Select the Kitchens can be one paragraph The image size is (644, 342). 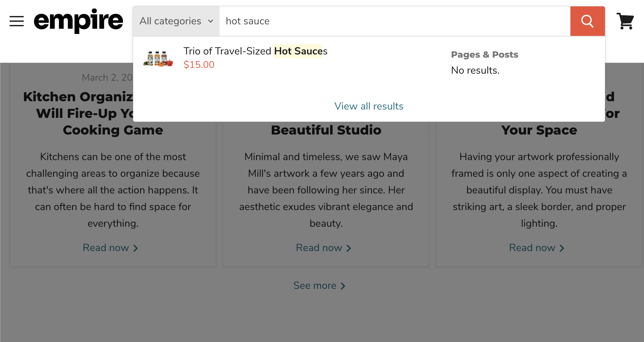[113, 190]
